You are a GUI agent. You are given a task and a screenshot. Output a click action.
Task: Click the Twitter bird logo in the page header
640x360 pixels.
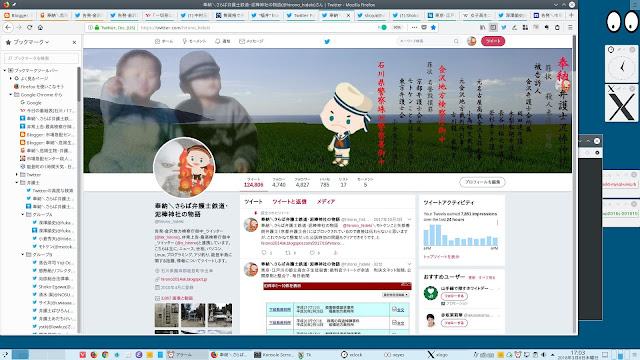point(327,41)
